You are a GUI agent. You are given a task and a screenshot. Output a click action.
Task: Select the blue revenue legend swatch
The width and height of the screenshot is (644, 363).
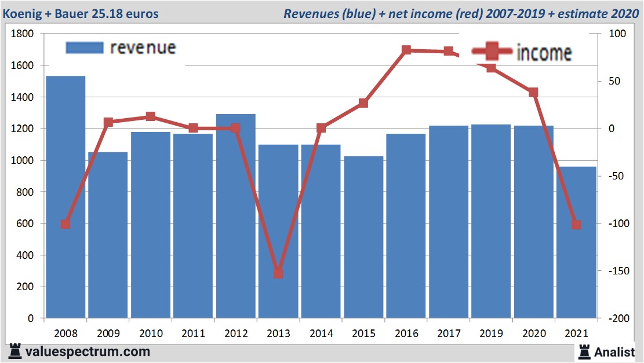tap(85, 47)
